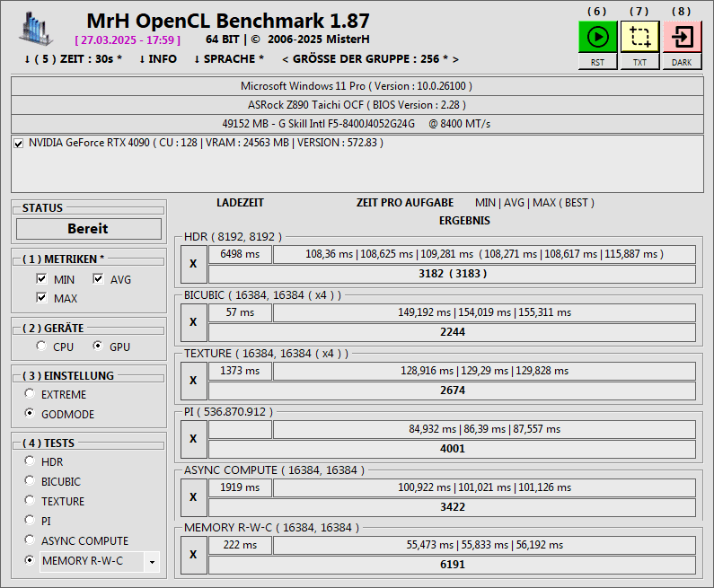
Task: Exit via the pink door-arrow icon
Action: 682,37
